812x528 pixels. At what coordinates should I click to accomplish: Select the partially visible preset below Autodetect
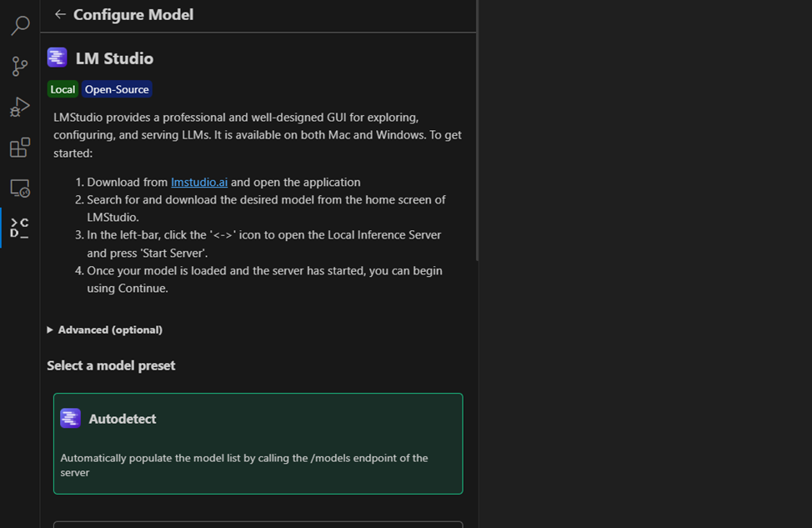pos(258,525)
